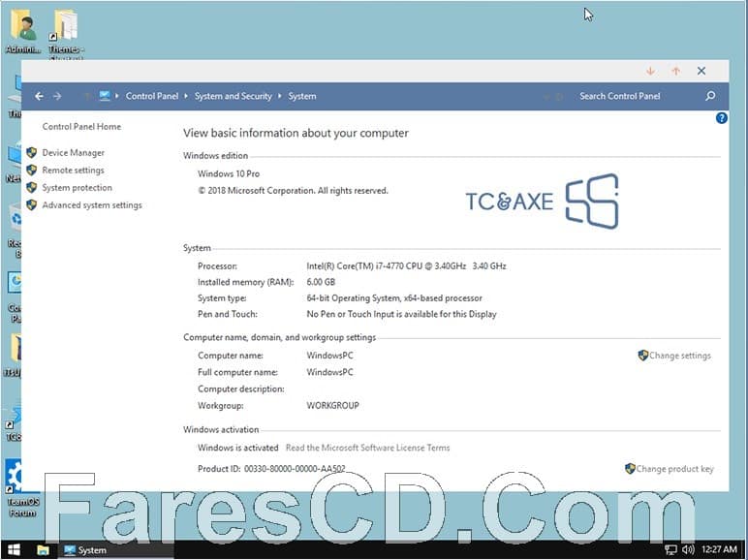748x560 pixels.
Task: Open the Windows Start menu
Action: tap(14, 550)
